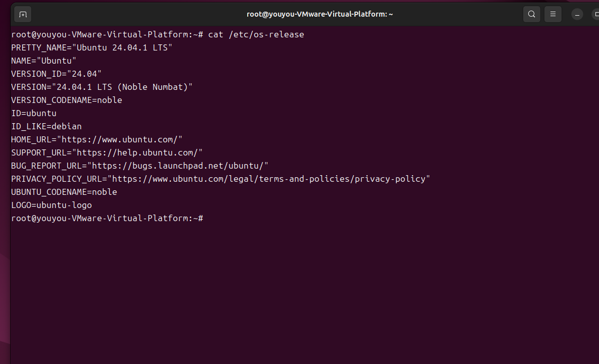Click the VERSION_CODENAME=noble line
The image size is (599, 364).
click(66, 100)
